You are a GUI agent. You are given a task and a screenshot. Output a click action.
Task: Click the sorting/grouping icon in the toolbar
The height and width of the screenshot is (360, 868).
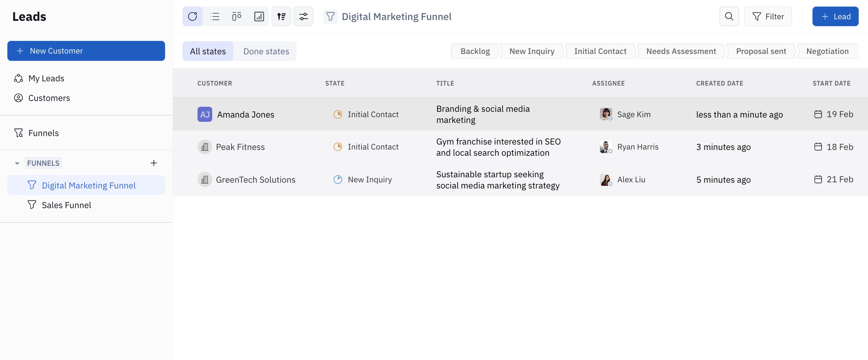281,16
